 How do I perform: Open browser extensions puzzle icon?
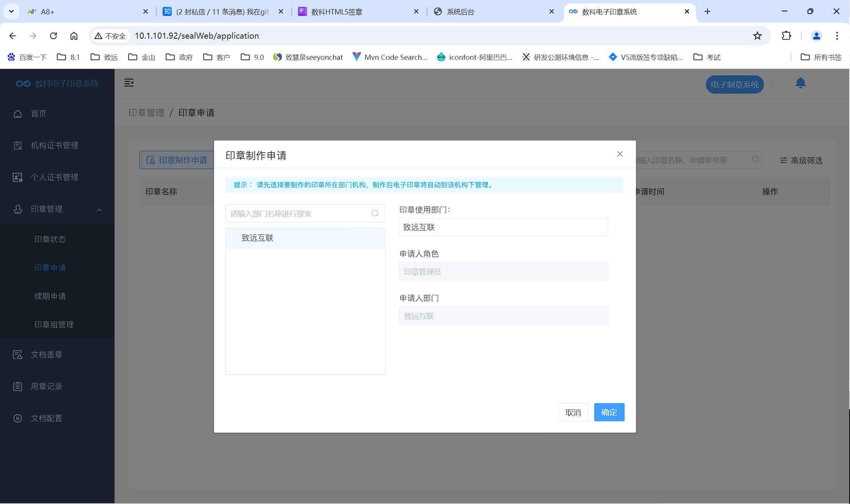click(x=786, y=36)
